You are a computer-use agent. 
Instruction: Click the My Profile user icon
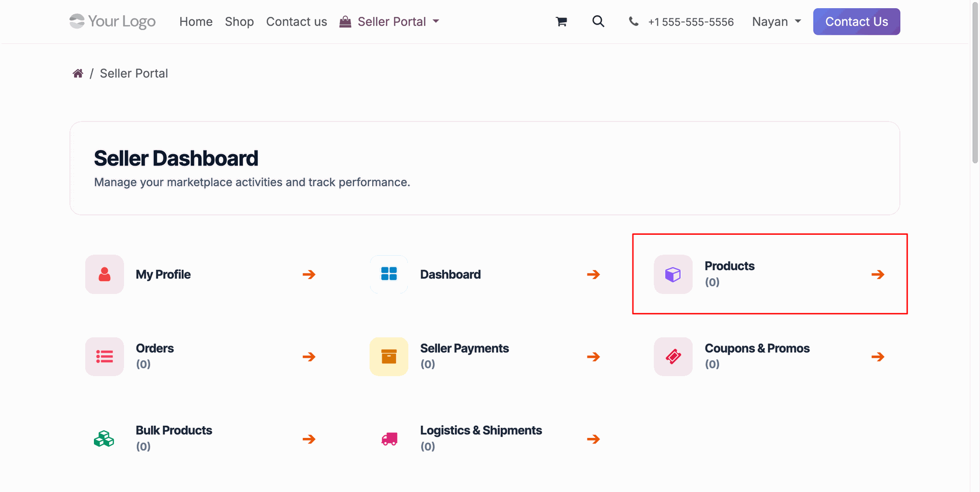click(105, 275)
